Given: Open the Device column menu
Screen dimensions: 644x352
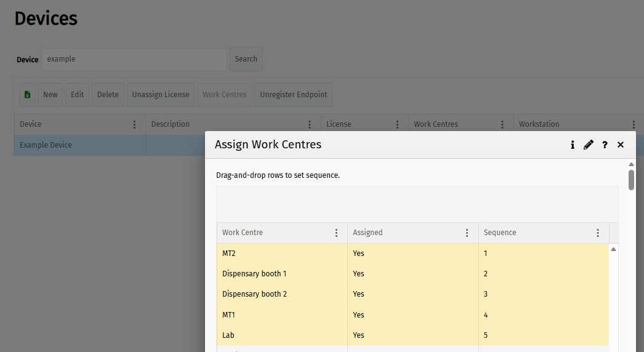Looking at the screenshot, I should point(135,124).
